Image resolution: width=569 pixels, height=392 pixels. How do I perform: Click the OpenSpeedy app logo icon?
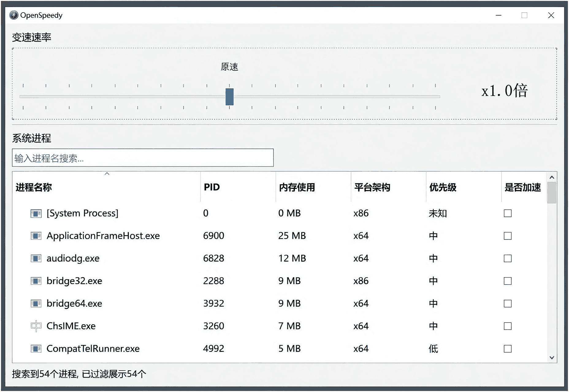(14, 15)
